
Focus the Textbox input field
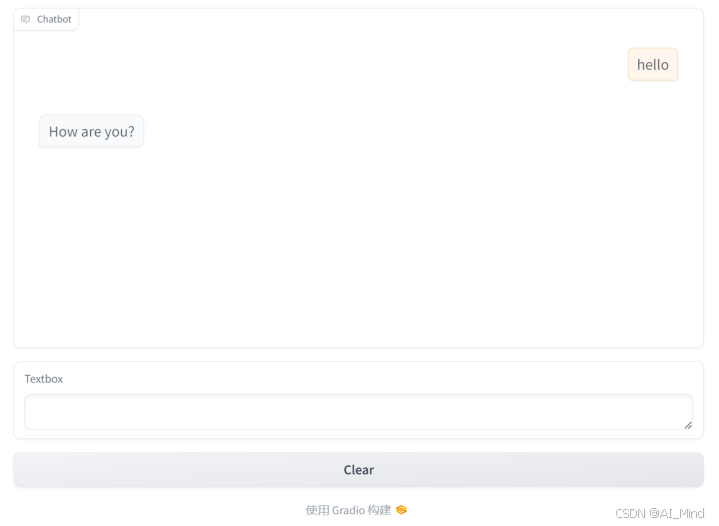tap(359, 412)
